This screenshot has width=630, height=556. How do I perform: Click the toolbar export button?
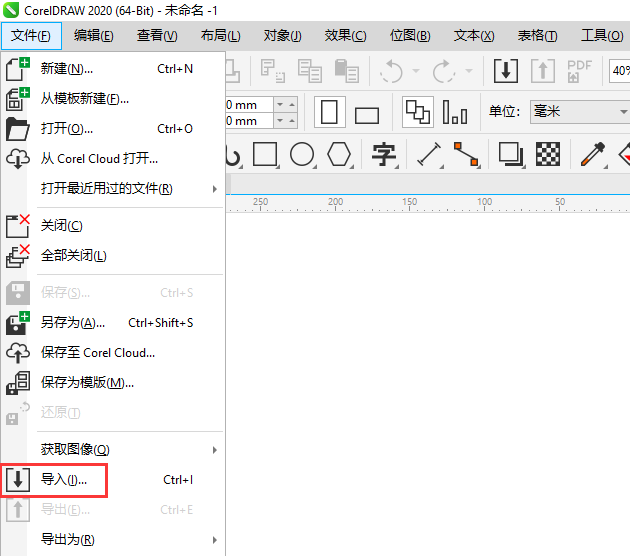pyautogui.click(x=543, y=71)
